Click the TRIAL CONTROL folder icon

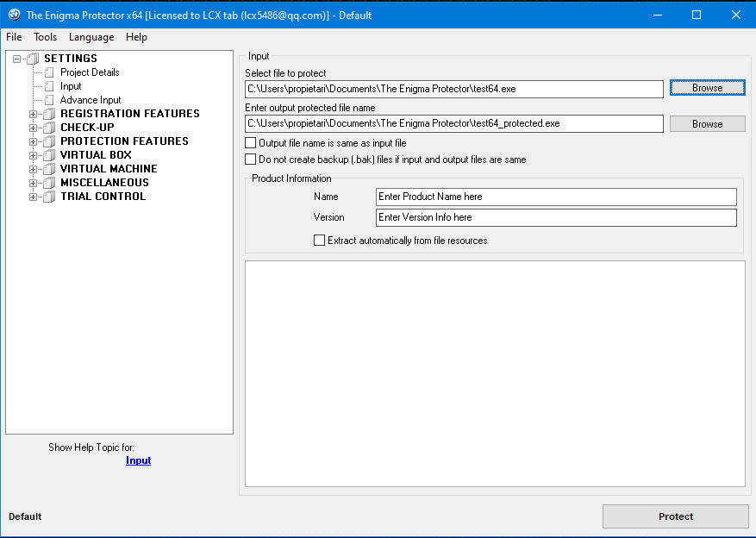click(x=49, y=197)
